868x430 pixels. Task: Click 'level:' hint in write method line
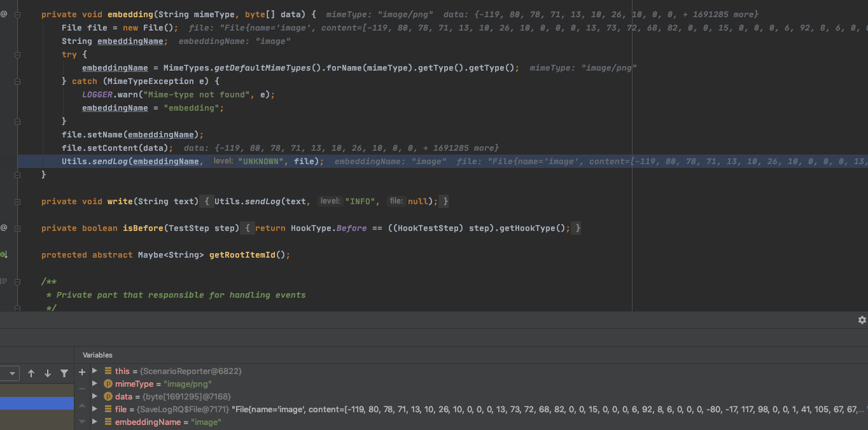point(330,201)
